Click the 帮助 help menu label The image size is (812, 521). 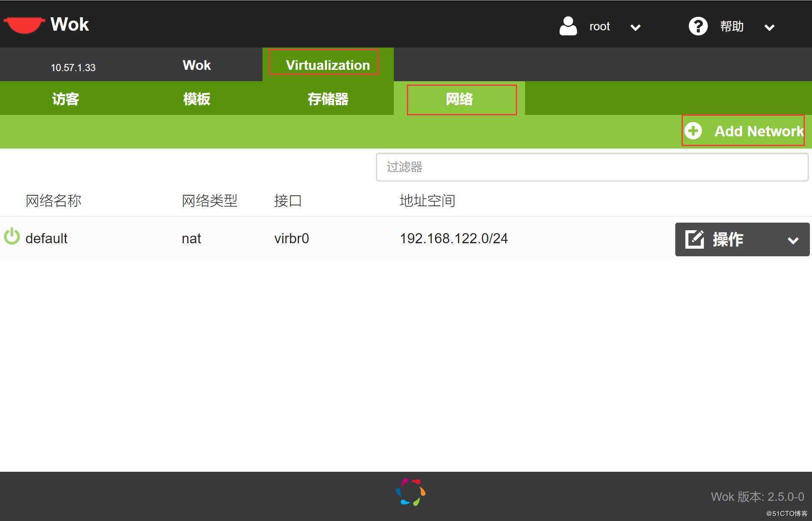tap(732, 26)
